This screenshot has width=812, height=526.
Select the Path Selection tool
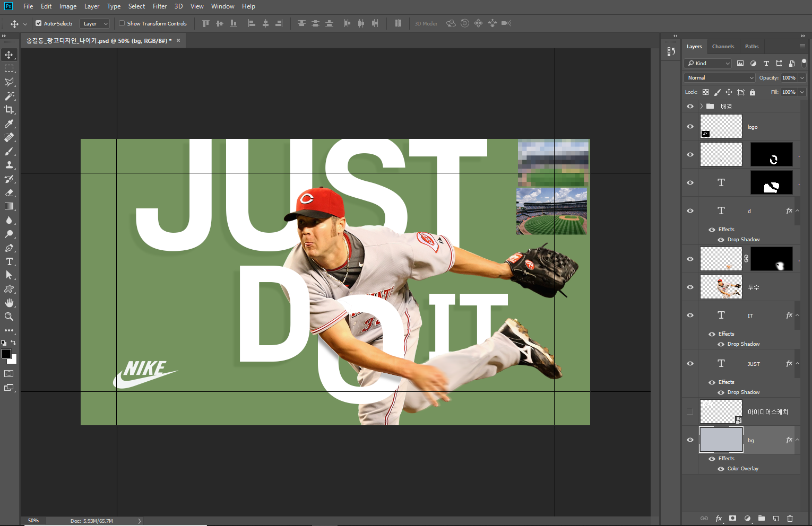9,275
